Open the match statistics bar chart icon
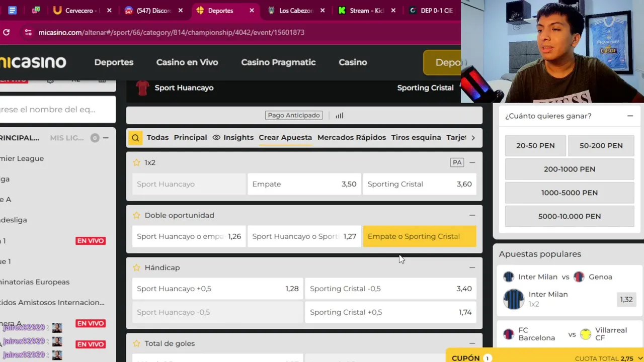The height and width of the screenshot is (362, 644). click(340, 115)
